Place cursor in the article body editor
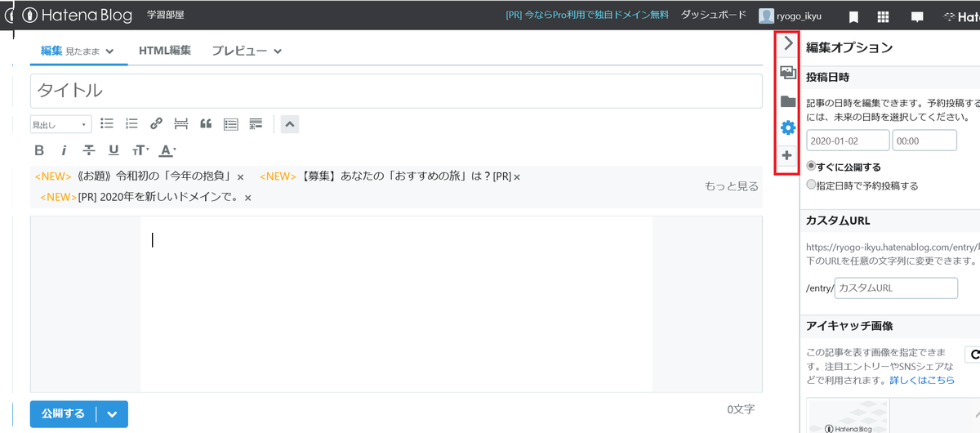 click(396, 304)
